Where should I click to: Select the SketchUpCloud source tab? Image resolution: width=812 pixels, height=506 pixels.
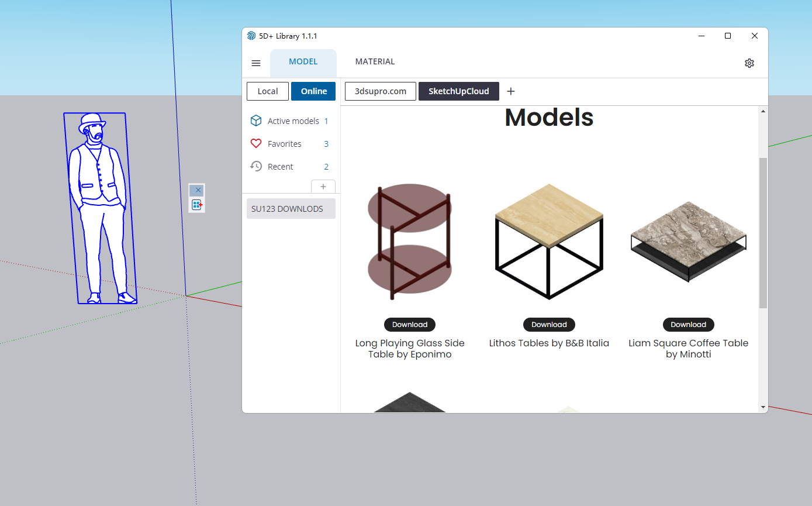(x=458, y=91)
